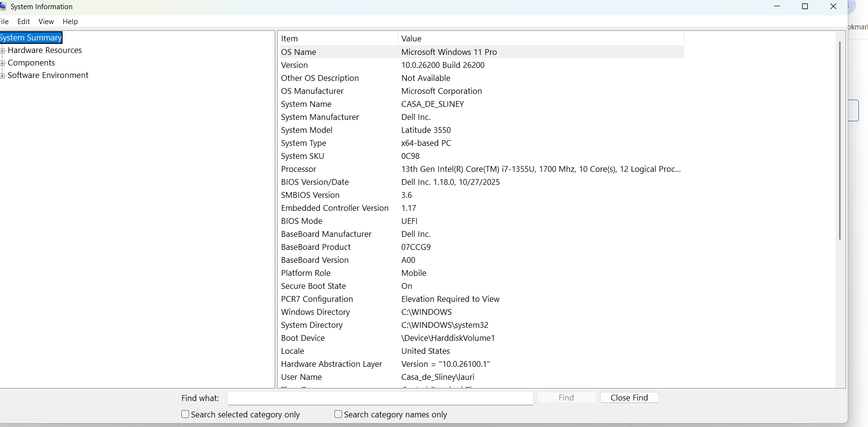Minimize the System Information window

pyautogui.click(x=777, y=6)
